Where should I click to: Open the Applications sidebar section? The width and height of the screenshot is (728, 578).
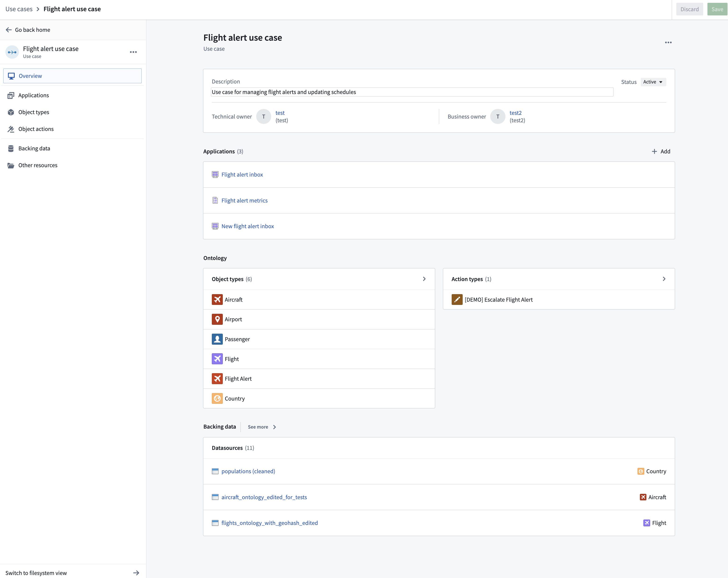click(72, 96)
